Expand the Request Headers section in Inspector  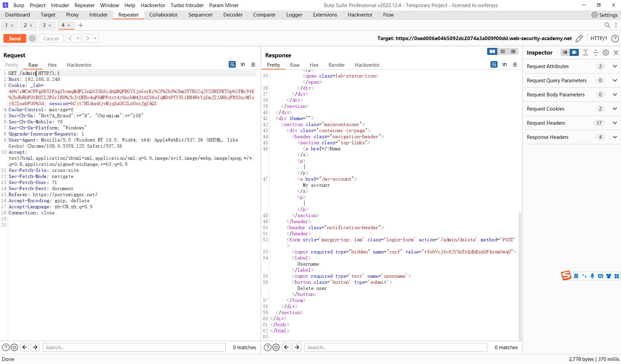click(615, 123)
